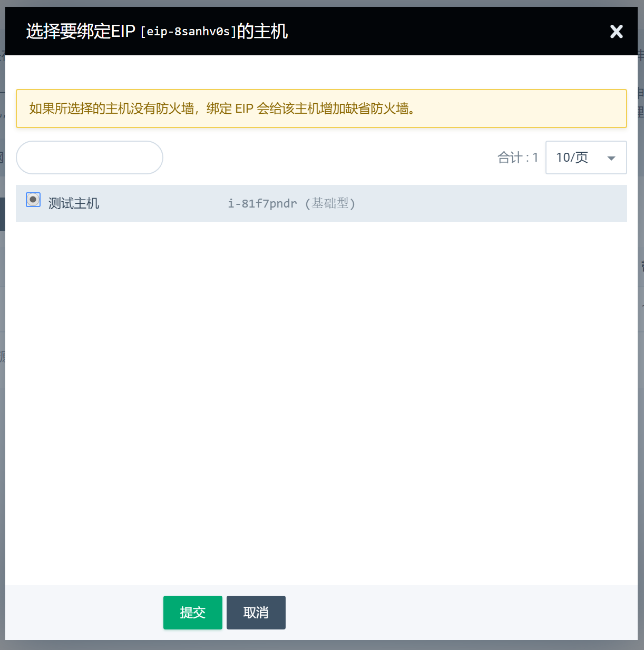Click the 基础型 label next to instance ID
Image resolution: width=644 pixels, height=650 pixels.
(331, 203)
